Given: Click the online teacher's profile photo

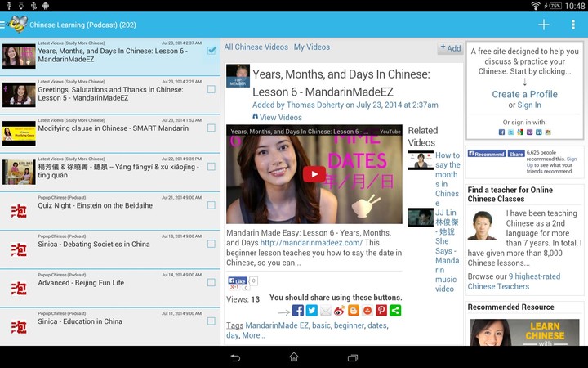Looking at the screenshot, I should [x=483, y=225].
